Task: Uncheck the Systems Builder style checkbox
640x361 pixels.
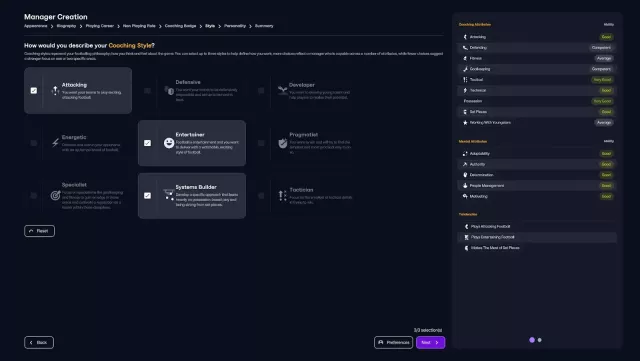Action: click(147, 196)
